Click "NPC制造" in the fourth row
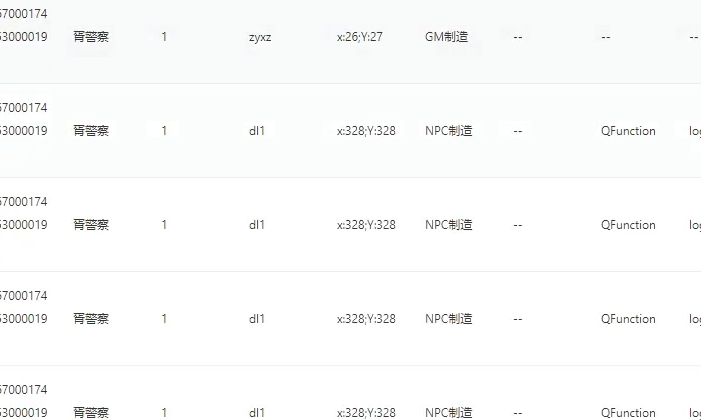The height and width of the screenshot is (420, 701). (x=448, y=319)
